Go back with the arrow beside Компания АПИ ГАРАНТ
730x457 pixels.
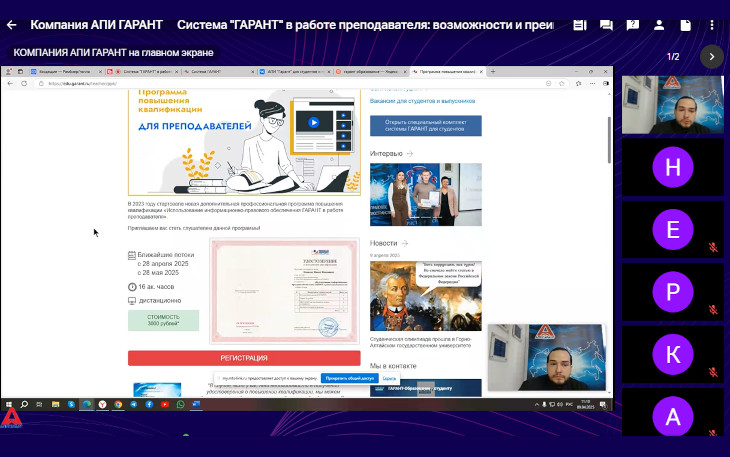pos(12,25)
